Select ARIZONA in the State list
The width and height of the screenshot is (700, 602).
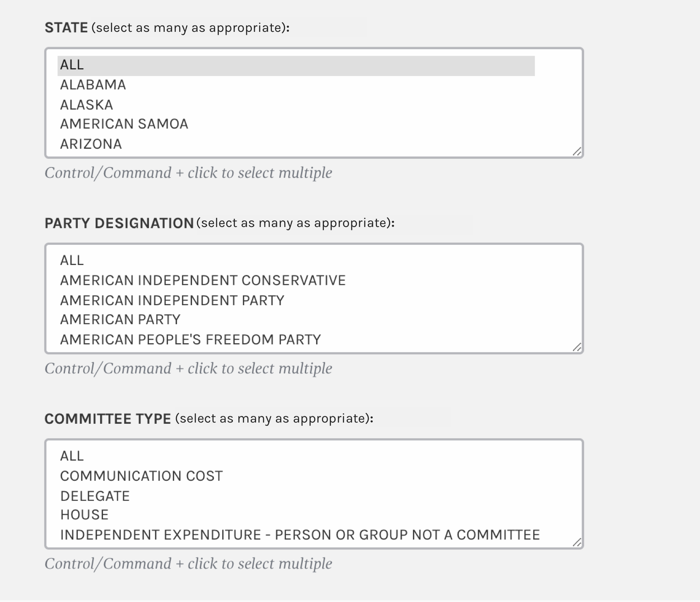click(x=296, y=144)
